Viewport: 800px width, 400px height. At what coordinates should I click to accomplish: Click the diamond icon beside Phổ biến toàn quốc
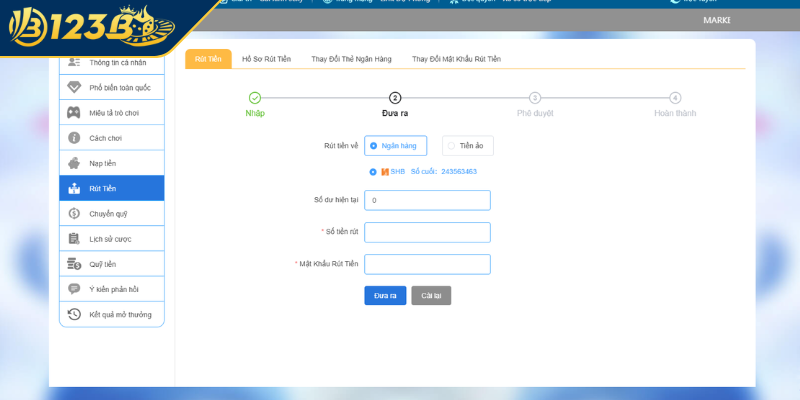click(74, 87)
